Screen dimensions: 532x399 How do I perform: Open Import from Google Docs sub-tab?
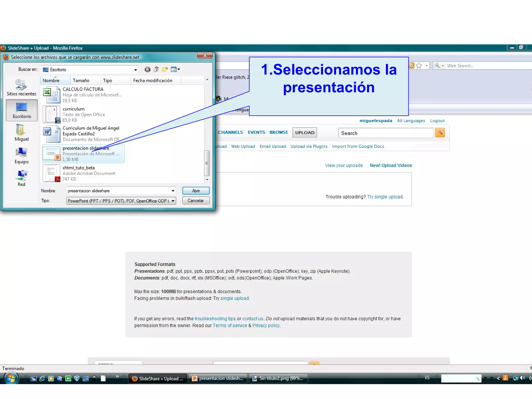[358, 146]
